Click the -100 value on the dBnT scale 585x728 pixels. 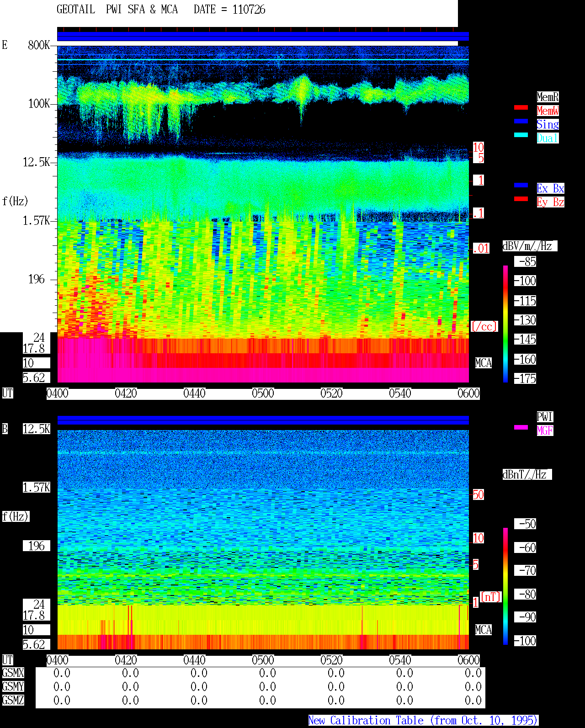[525, 641]
